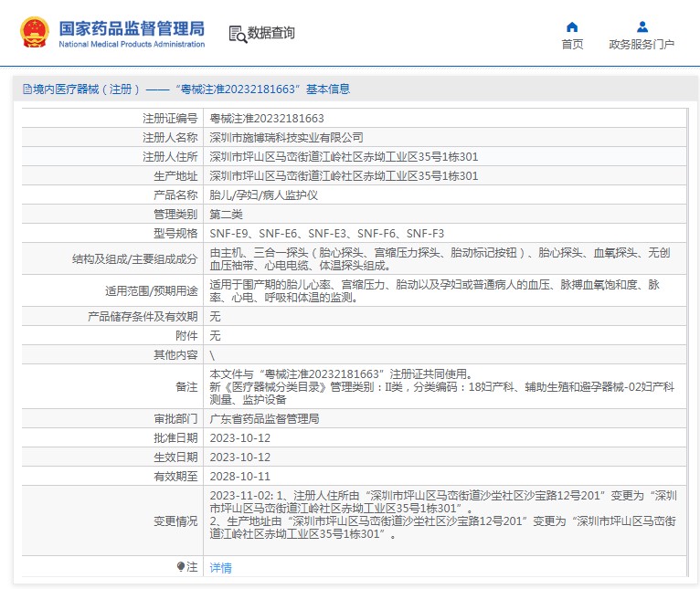Viewport: 700px width, 589px height.
Task: Click the national emblem logo
Action: click(x=34, y=32)
